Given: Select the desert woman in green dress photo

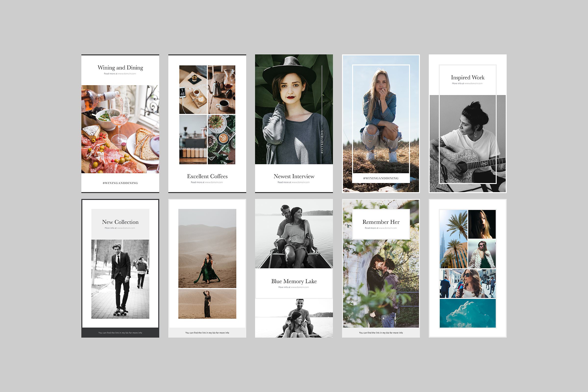Looking at the screenshot, I should click(x=207, y=248).
